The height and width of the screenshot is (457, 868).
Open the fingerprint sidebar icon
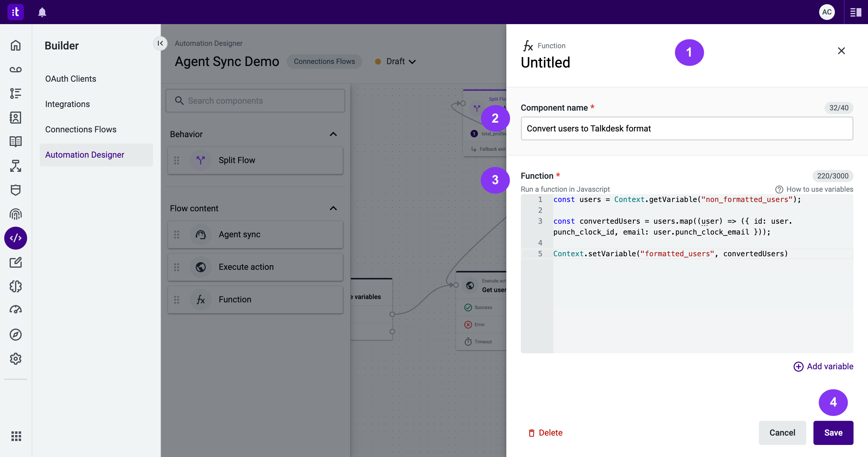pyautogui.click(x=15, y=214)
